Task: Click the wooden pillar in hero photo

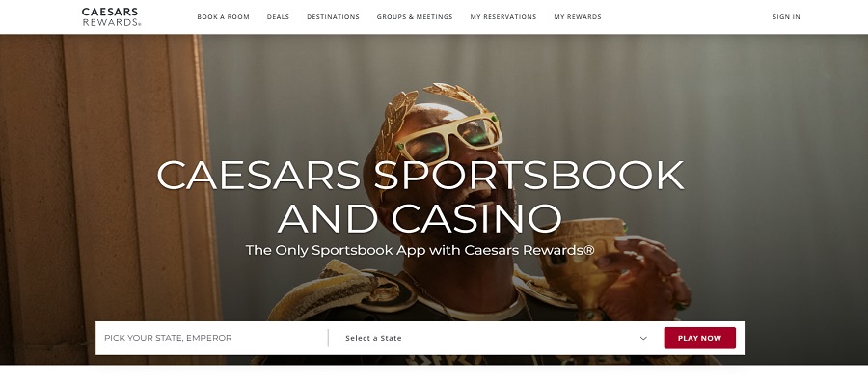Action: (111, 200)
